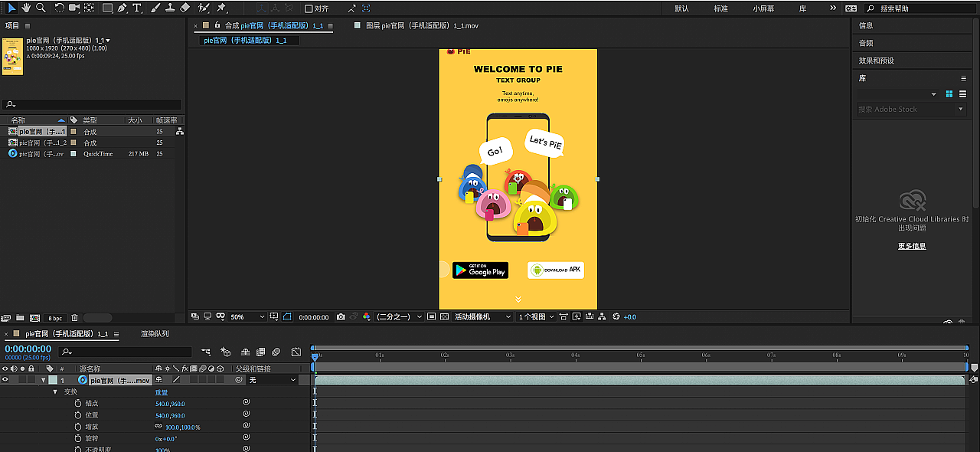The width and height of the screenshot is (980, 452).
Task: Switch to the 小屏幕 workspace
Action: point(763,8)
